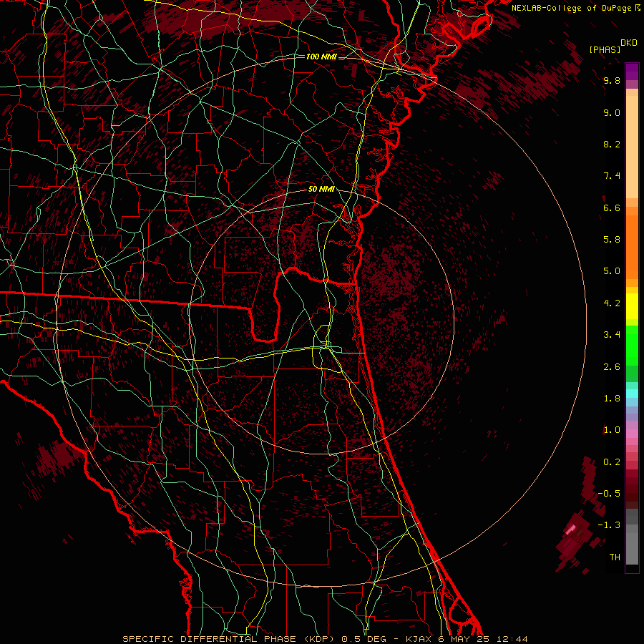This screenshot has height=644, width=644.
Task: Click the 7.4 scale value
Action: (x=612, y=176)
